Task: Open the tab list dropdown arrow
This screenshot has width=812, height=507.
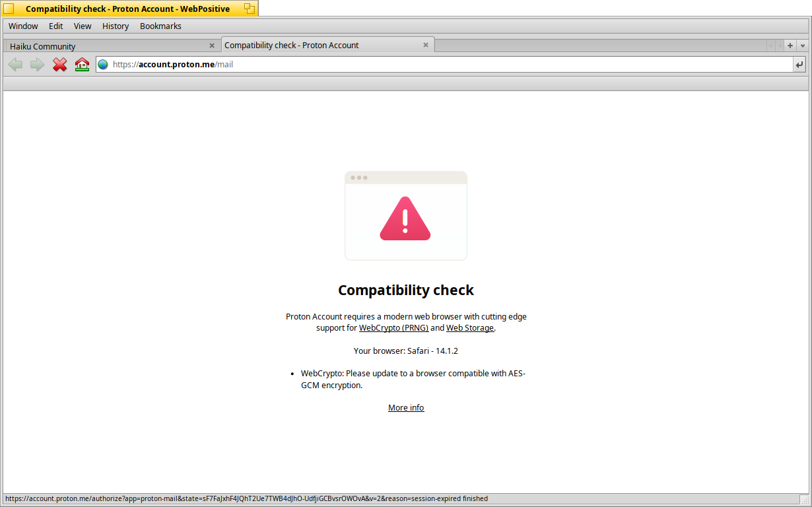Action: pyautogui.click(x=802, y=46)
